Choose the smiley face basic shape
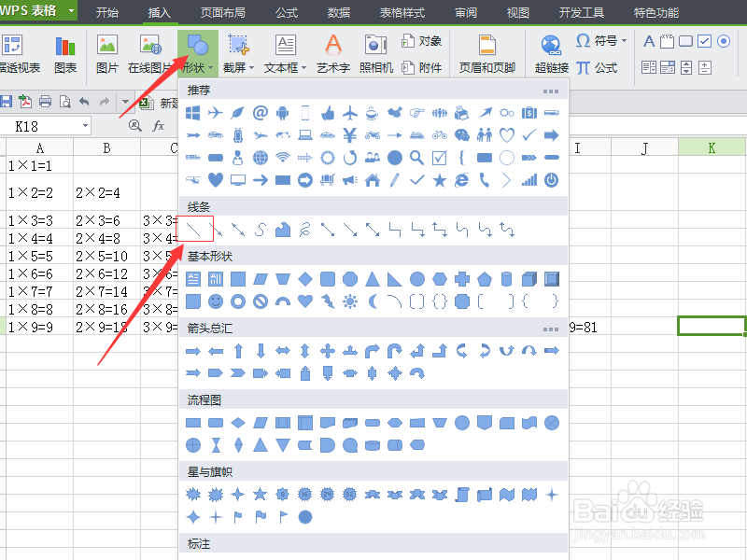The width and height of the screenshot is (747, 560). tap(216, 301)
